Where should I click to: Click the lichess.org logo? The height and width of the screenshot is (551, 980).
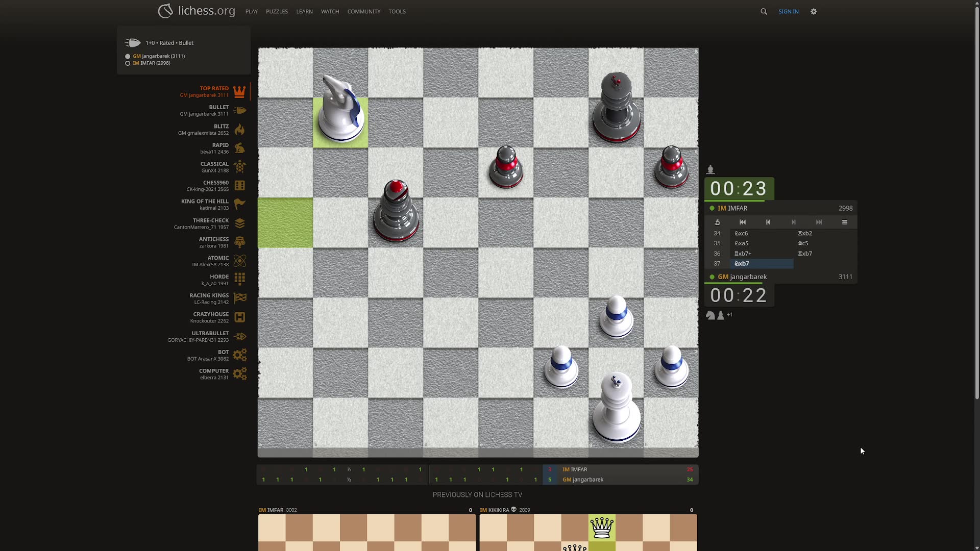(197, 11)
